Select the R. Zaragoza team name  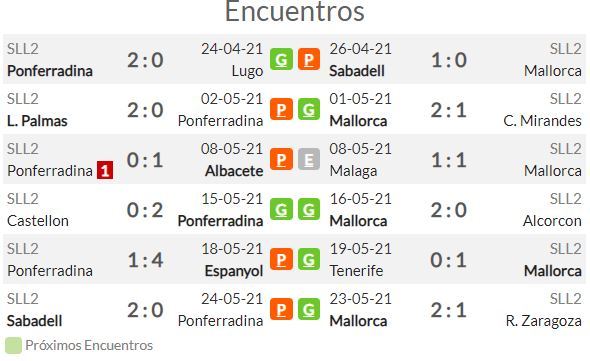[x=543, y=321]
